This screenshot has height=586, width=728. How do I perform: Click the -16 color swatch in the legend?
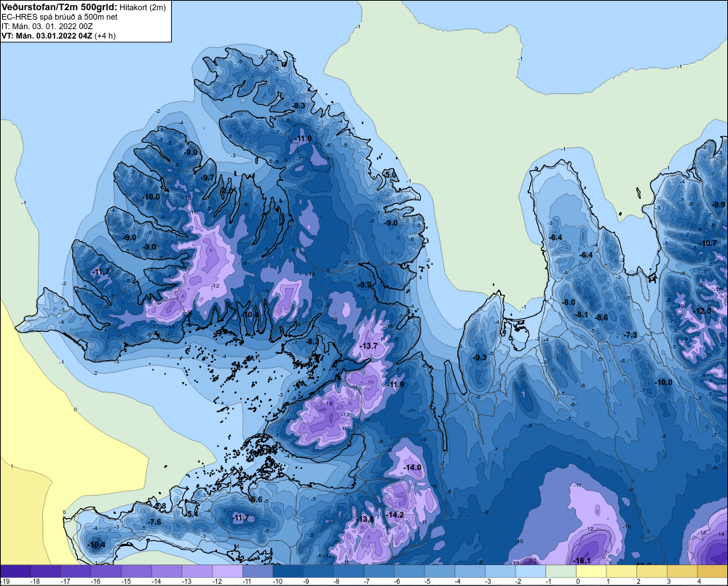point(106,571)
